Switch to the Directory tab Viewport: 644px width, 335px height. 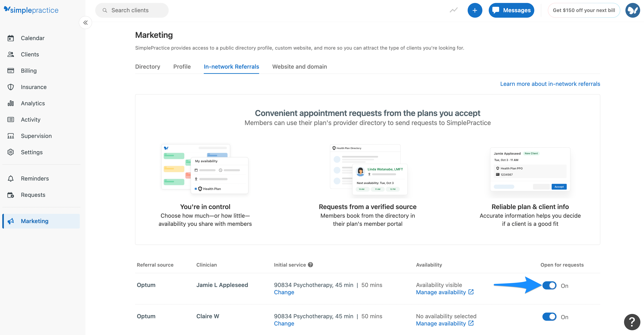pos(148,67)
